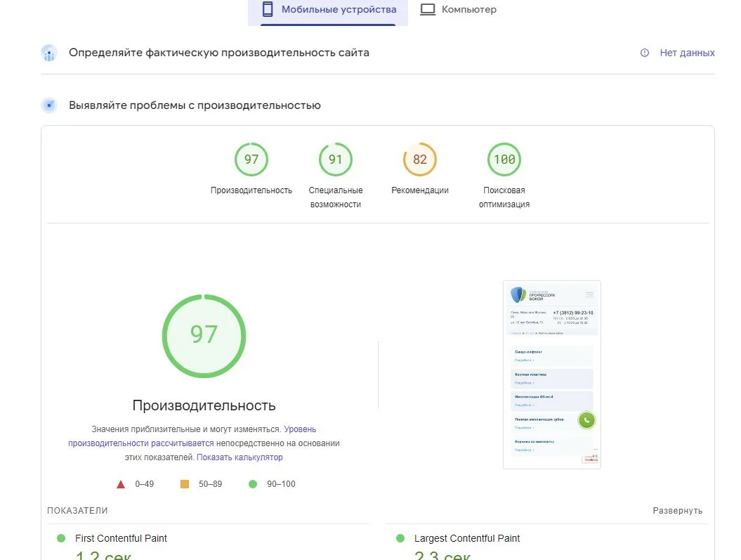Click the mobile phone icon in tab
The height and width of the screenshot is (560, 741).
coord(268,9)
